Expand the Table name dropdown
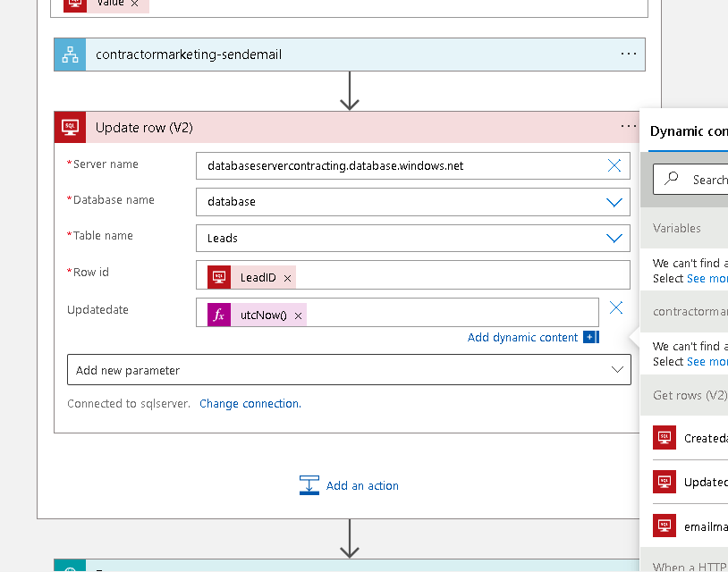 click(x=614, y=239)
